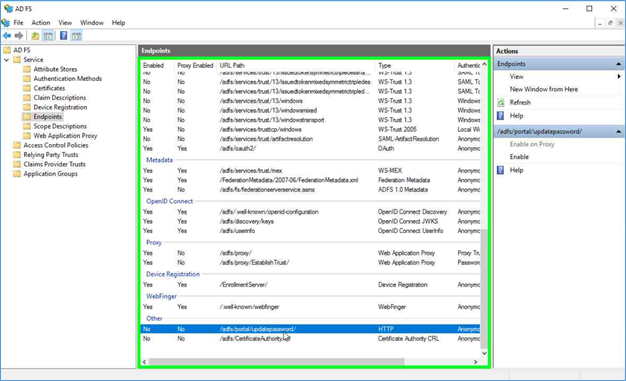This screenshot has height=381, width=626.
Task: Open the blue Help toolbar icon
Action: click(63, 36)
